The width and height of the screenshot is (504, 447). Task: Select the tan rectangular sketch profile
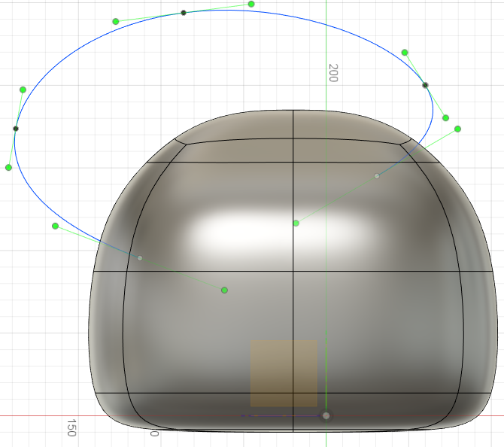284,373
